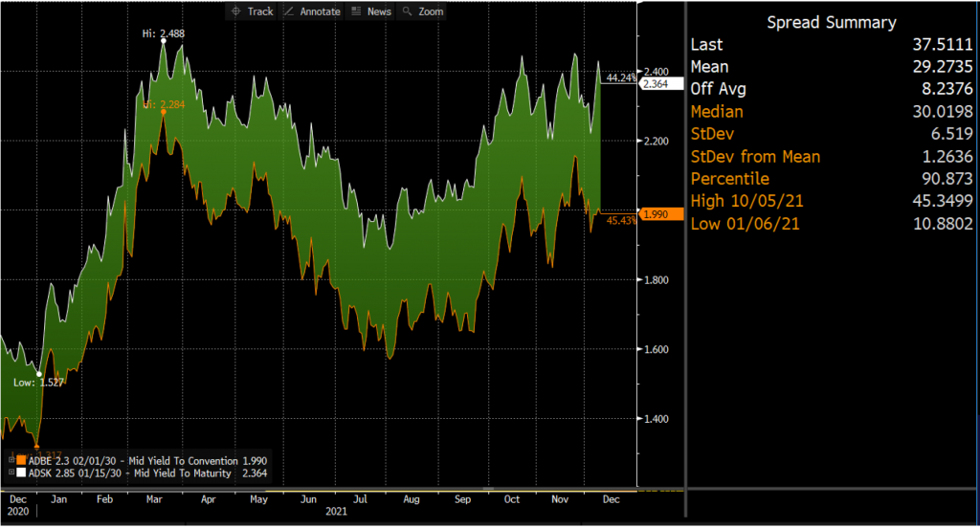The width and height of the screenshot is (980, 528).
Task: Select the 44.24% change label
Action: point(621,77)
